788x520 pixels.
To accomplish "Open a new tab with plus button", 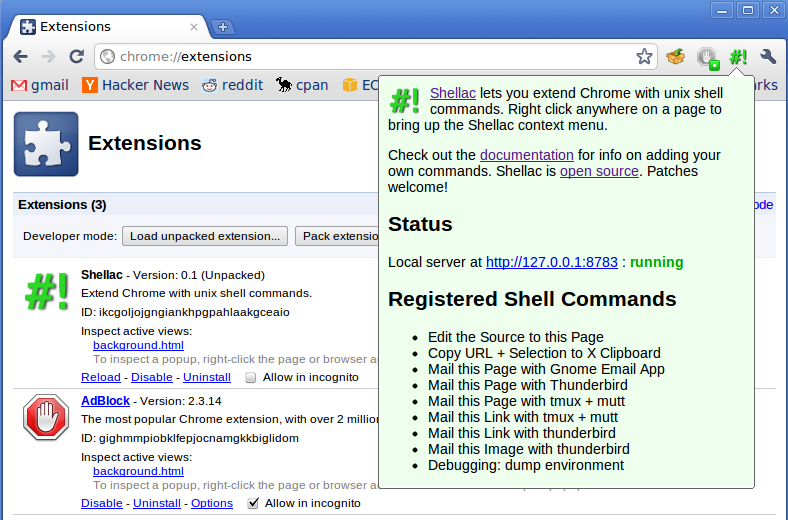I will click(223, 27).
